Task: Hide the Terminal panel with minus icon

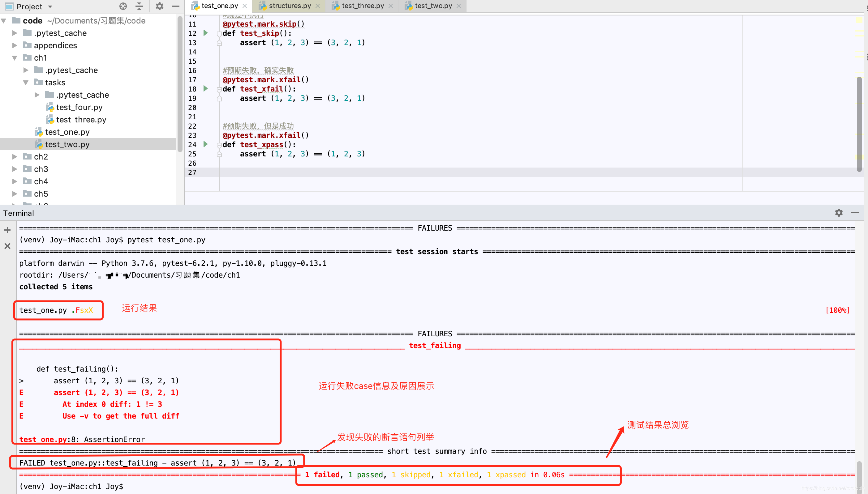Action: pyautogui.click(x=855, y=213)
